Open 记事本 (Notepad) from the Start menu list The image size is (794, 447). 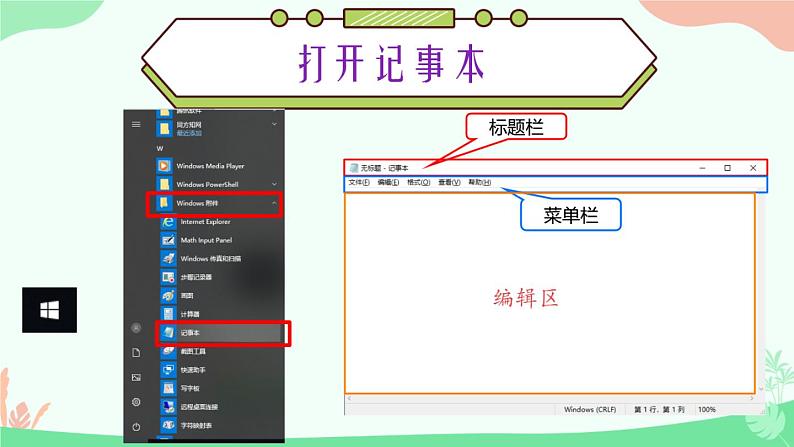[190, 331]
